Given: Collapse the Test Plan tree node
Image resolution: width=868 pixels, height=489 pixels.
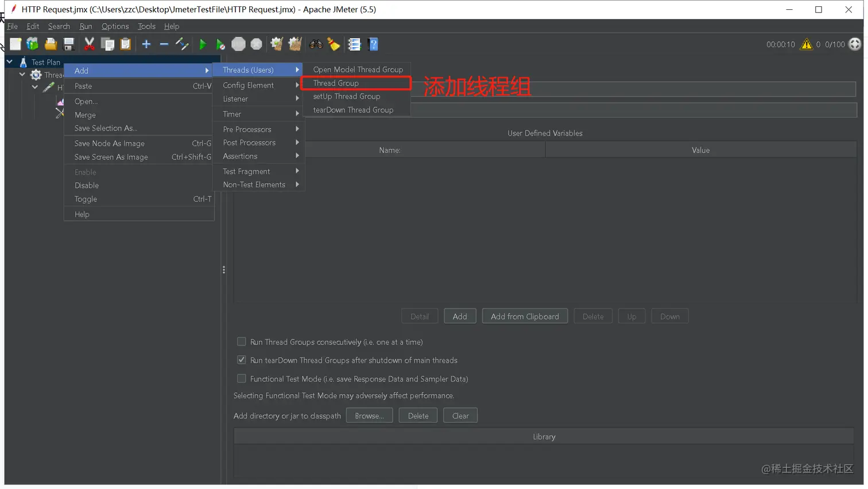Looking at the screenshot, I should coord(10,61).
